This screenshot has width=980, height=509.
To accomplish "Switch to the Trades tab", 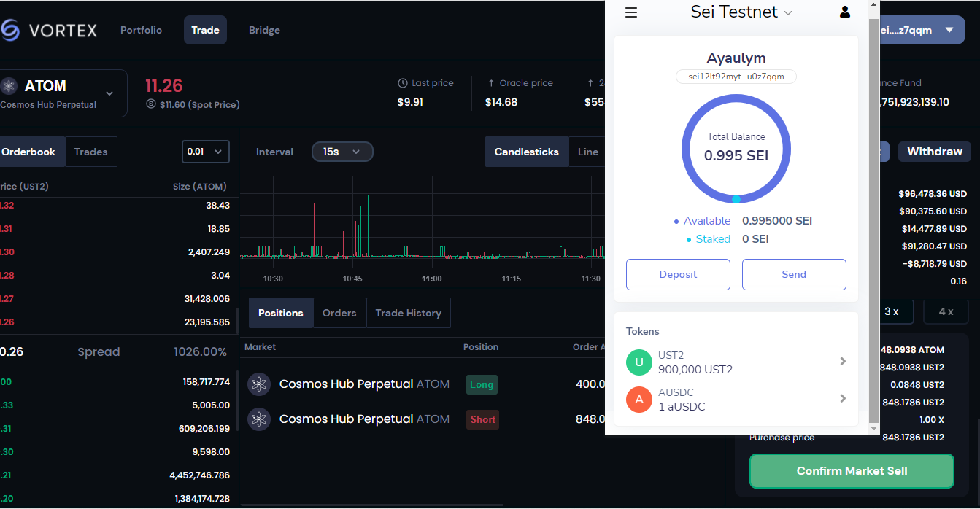I will (91, 152).
